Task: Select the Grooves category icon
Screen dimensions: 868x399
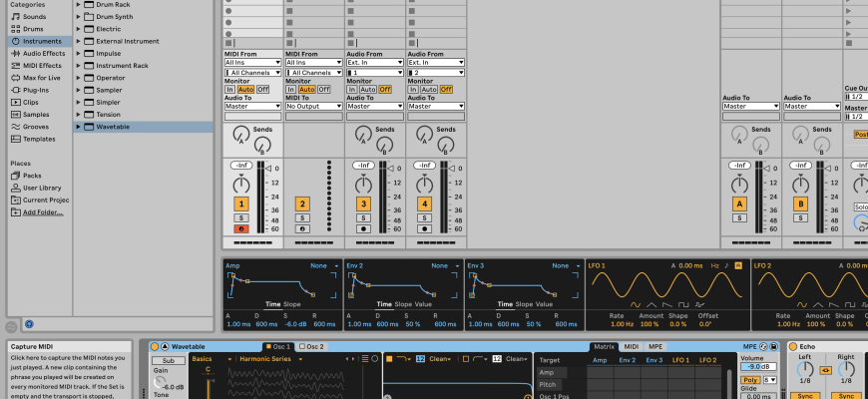Action: click(15, 127)
